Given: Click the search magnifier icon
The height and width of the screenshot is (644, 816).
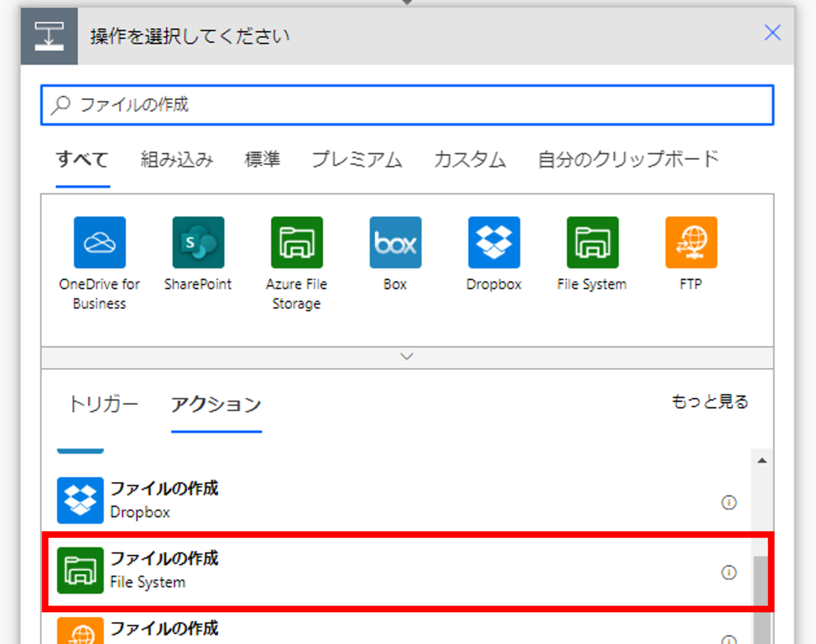Looking at the screenshot, I should [x=61, y=105].
